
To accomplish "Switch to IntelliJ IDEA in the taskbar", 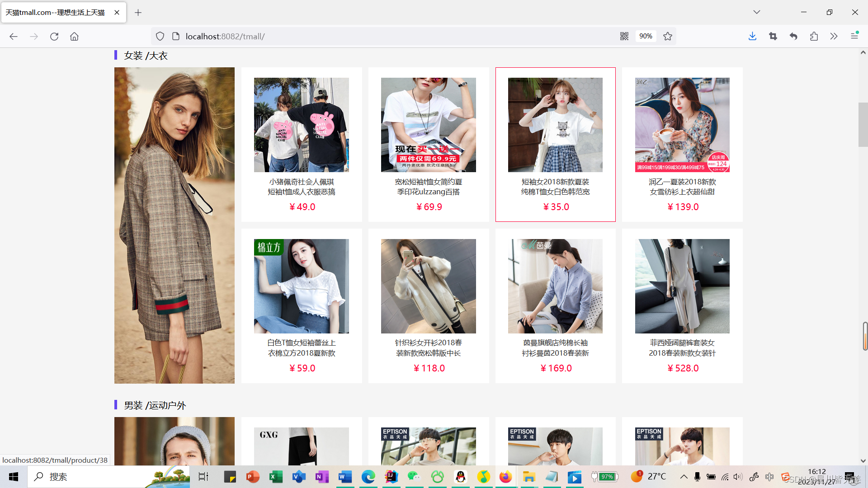I will click(x=391, y=477).
